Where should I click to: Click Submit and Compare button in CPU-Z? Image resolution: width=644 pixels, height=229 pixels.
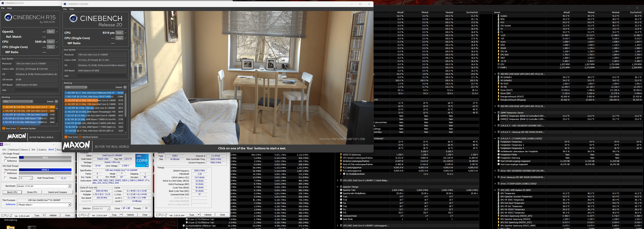[x=57, y=192]
